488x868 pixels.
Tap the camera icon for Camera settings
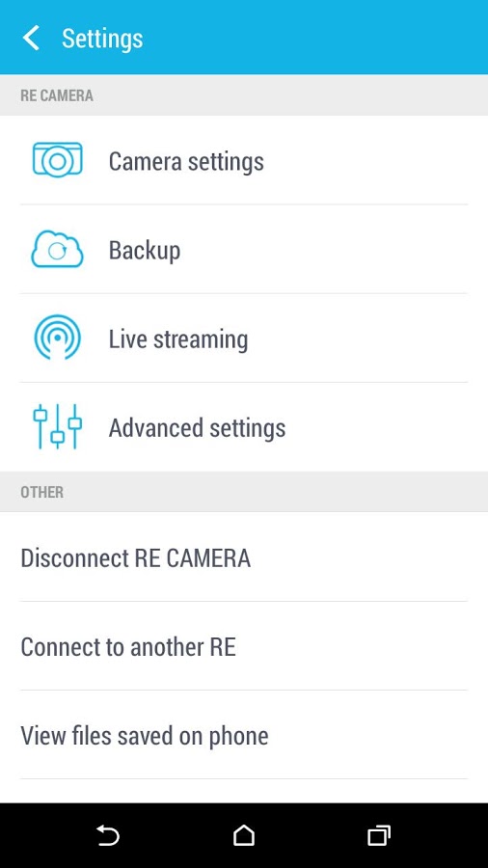(x=58, y=160)
